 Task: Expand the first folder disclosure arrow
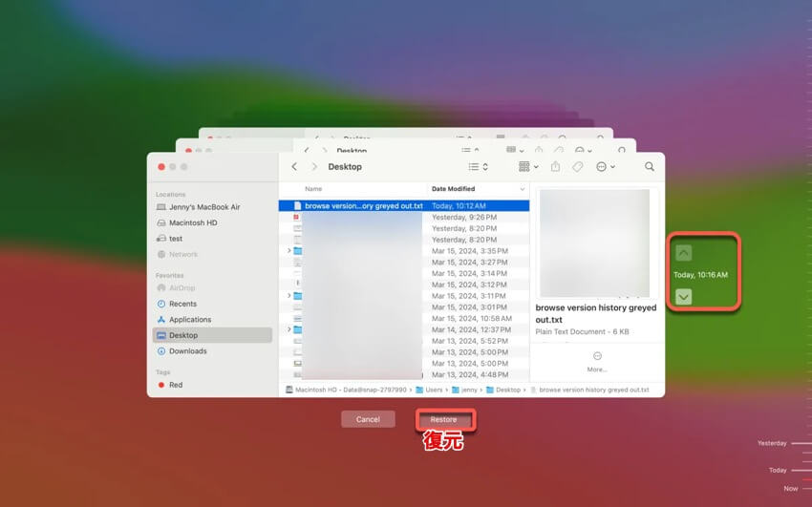[x=289, y=250]
